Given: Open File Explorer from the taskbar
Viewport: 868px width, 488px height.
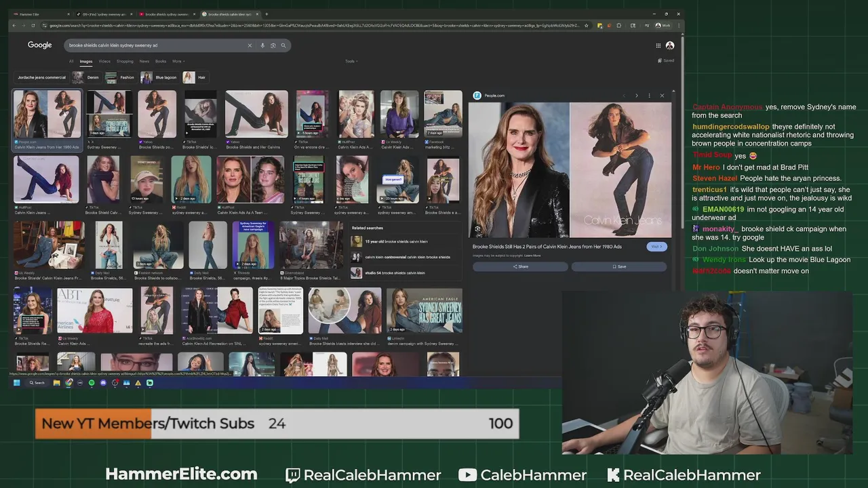Looking at the screenshot, I should [x=57, y=383].
